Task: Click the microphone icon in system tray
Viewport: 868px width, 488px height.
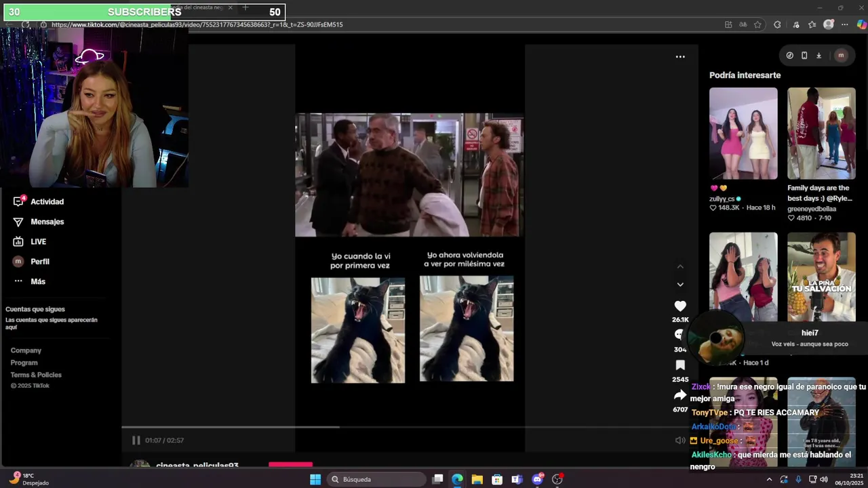Action: tap(798, 479)
